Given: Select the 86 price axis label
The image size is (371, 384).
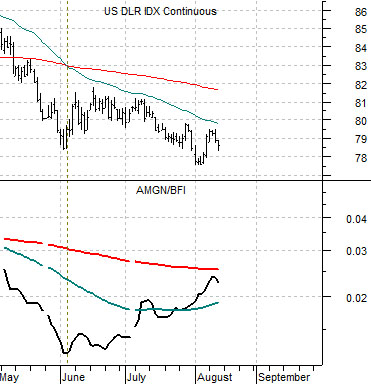Looking at the screenshot, I should coord(361,12).
